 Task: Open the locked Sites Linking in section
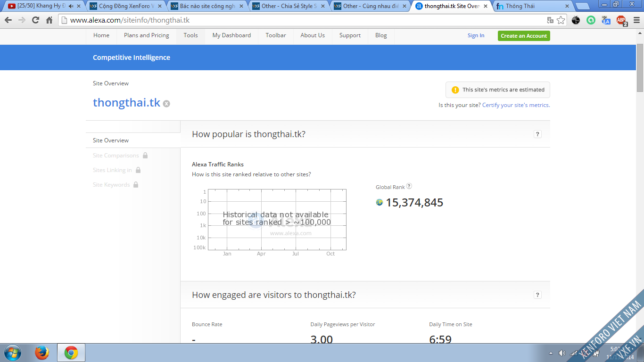click(117, 170)
